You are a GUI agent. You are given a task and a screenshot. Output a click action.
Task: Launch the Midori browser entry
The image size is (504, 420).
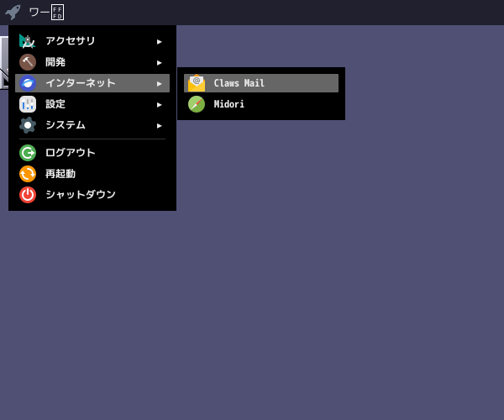point(261,104)
